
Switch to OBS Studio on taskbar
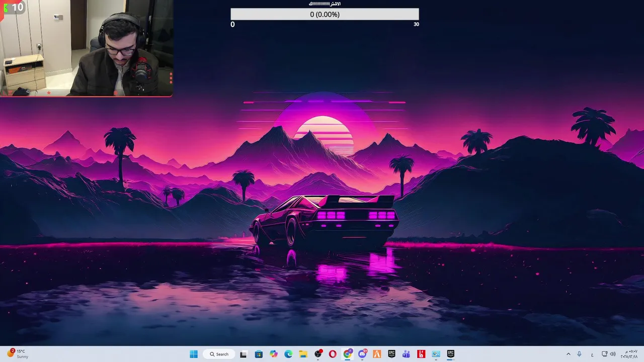[318, 354]
